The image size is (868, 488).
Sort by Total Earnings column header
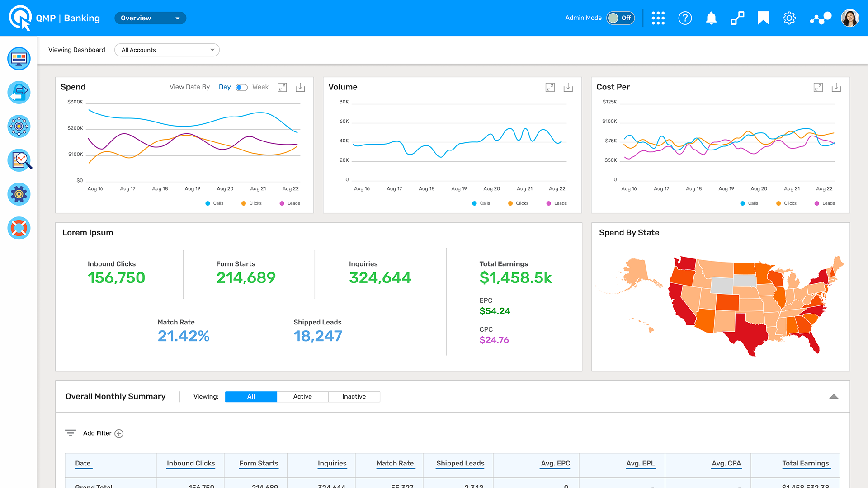point(805,463)
